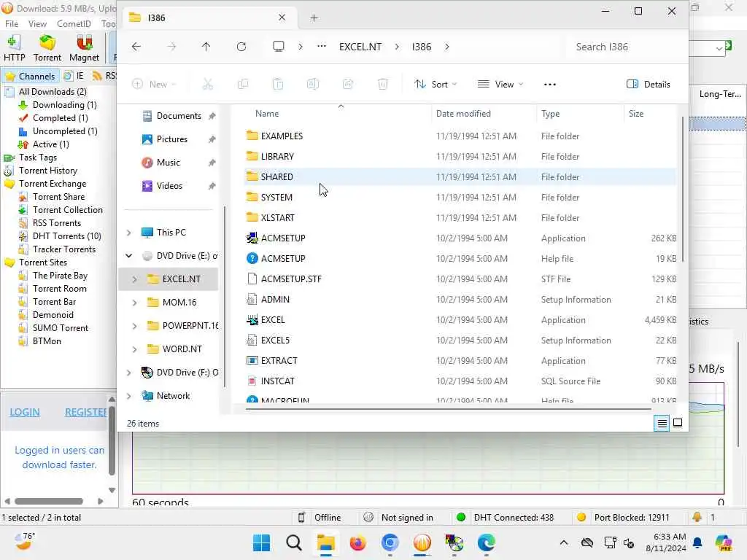Open the See more ellipsis menu
Image resolution: width=747 pixels, height=560 pixels.
point(550,85)
